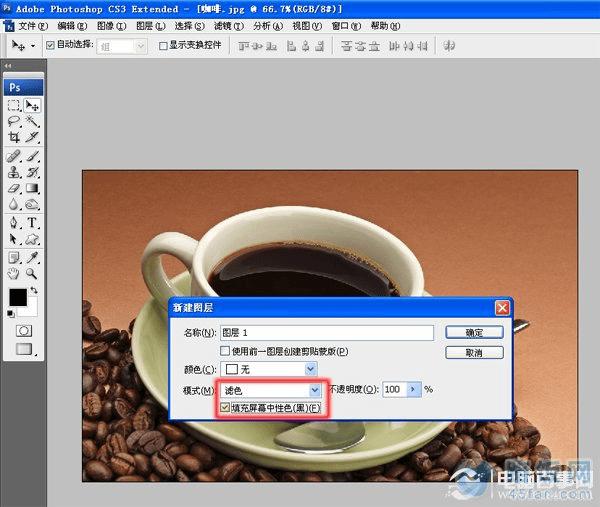This screenshot has width=600, height=507.
Task: Open the 颜色 dropdown showing 无
Action: pyautogui.click(x=269, y=369)
